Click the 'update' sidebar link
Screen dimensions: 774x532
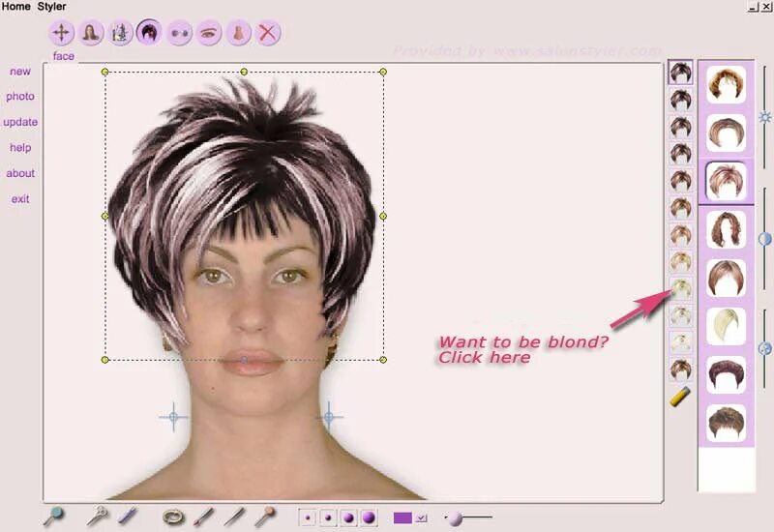(x=20, y=122)
